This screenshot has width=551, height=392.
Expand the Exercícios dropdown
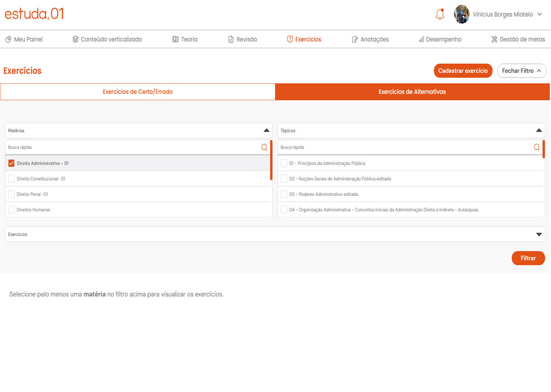(539, 234)
